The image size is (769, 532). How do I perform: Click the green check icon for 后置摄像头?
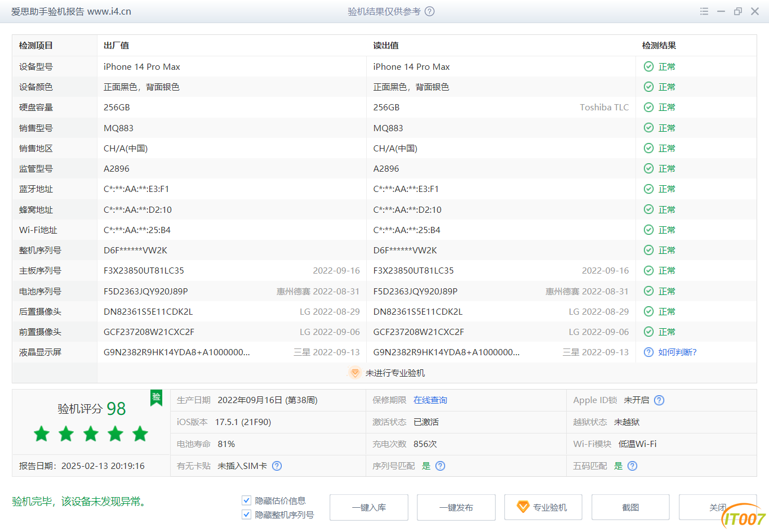[648, 311]
